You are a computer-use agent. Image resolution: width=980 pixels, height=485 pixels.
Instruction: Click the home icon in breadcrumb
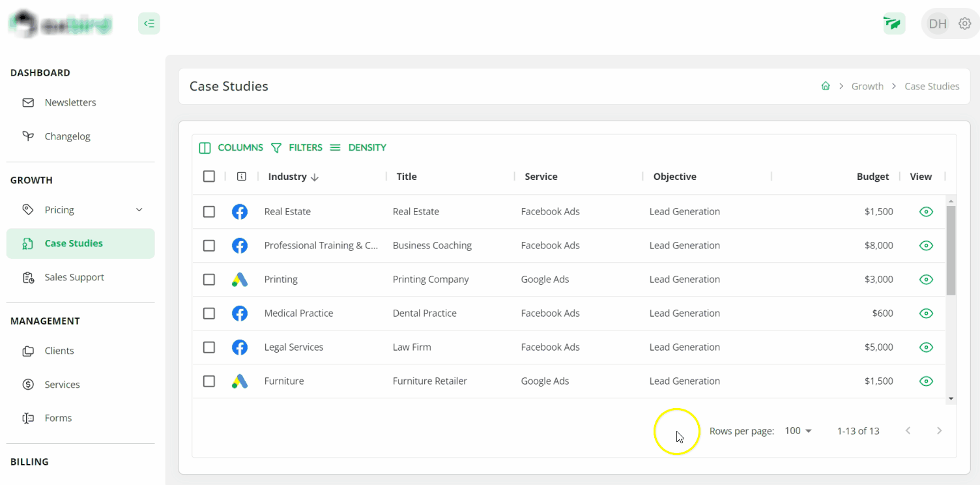(826, 86)
